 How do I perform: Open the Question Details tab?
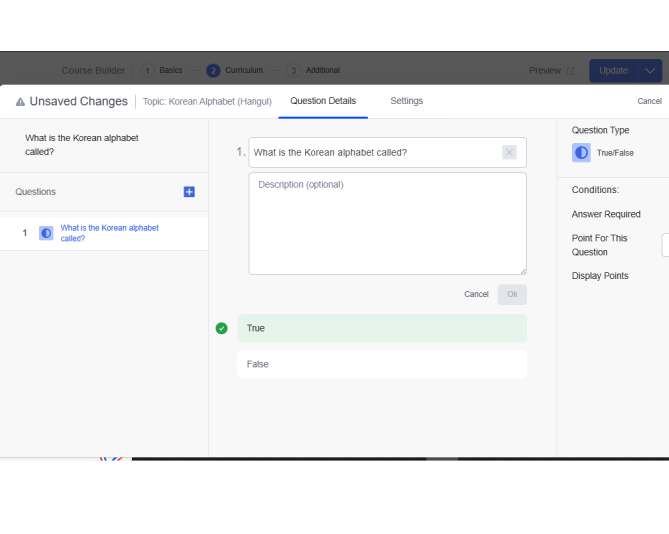tap(323, 101)
